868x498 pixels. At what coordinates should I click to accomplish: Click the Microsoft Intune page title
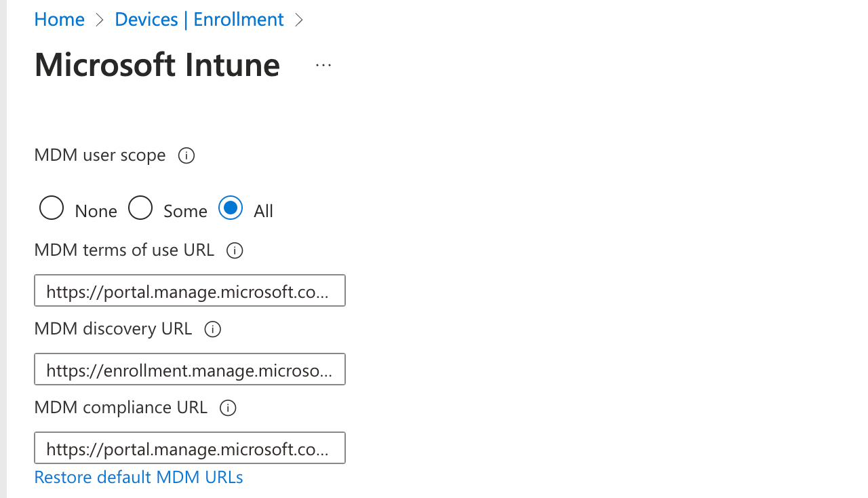pyautogui.click(x=157, y=65)
